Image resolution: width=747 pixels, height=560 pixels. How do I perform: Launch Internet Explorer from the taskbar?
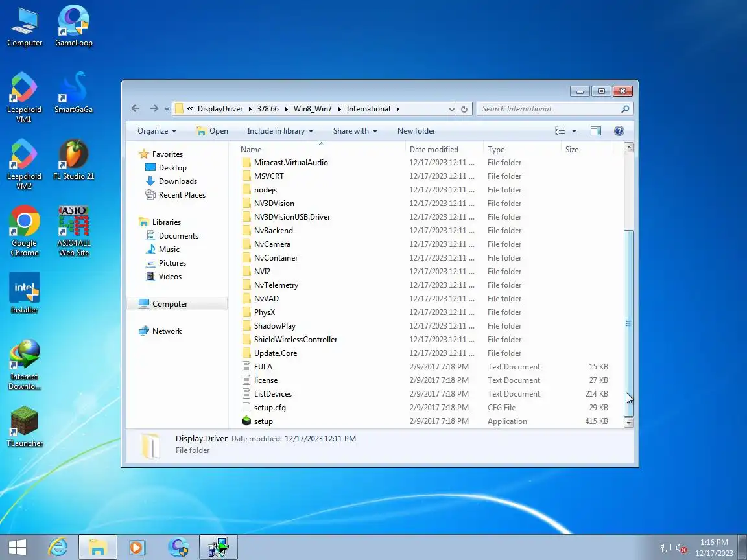click(x=58, y=548)
